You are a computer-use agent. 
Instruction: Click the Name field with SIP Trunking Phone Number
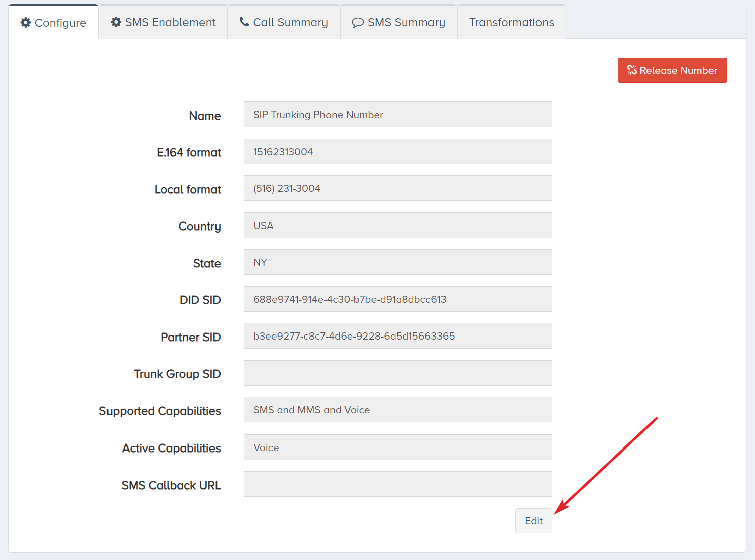(x=398, y=115)
